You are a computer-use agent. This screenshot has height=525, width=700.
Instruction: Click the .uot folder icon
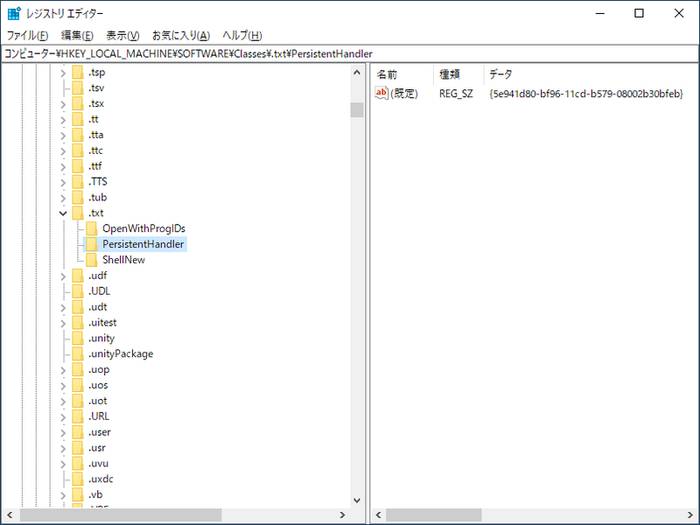pyautogui.click(x=78, y=401)
